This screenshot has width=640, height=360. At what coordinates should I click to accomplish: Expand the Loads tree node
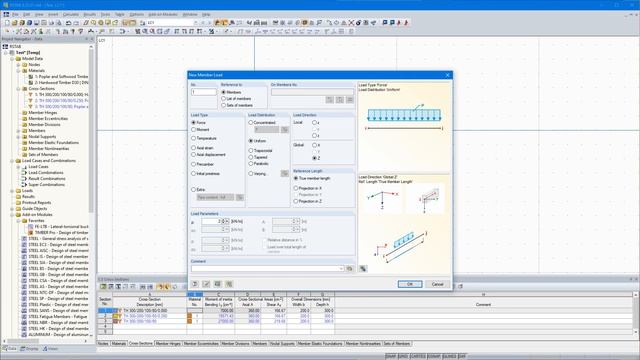12,191
